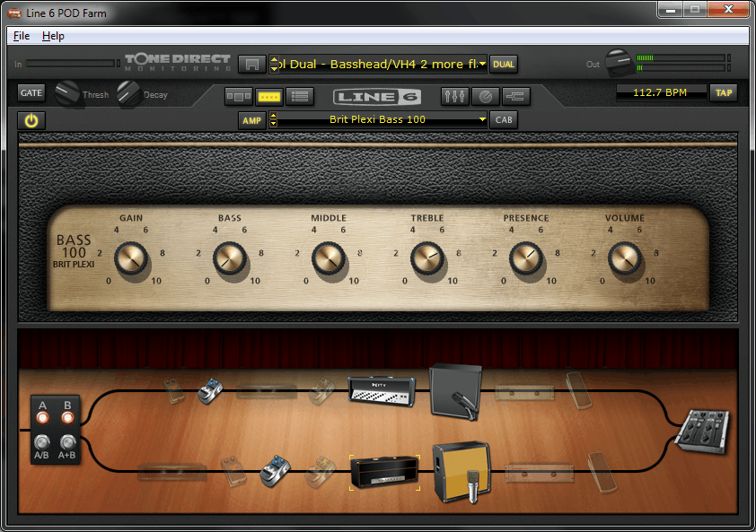Click the TAP tempo button
Viewport: 756px width, 532px height.
tap(723, 92)
